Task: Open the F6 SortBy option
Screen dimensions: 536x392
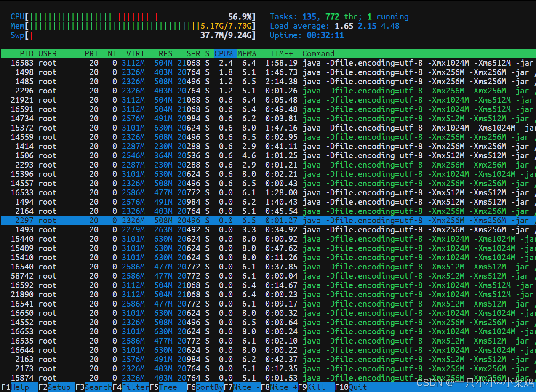Action: coord(205,387)
